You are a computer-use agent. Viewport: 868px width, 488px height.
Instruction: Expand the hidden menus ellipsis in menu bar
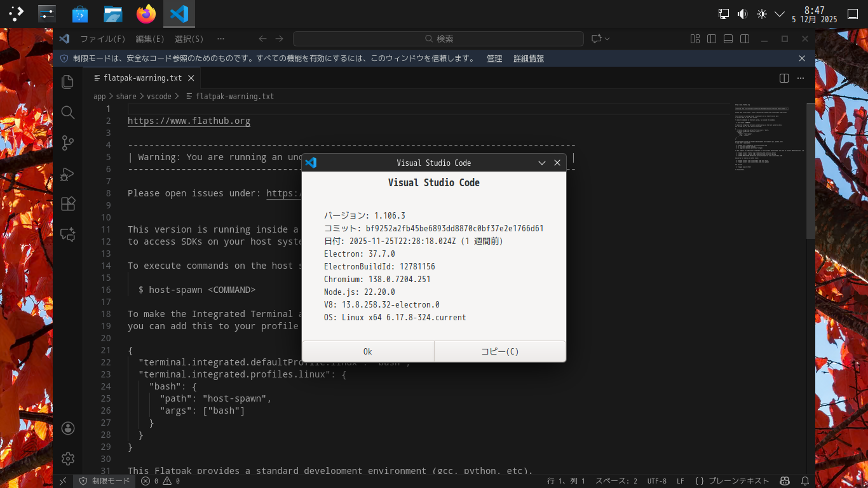pos(220,39)
